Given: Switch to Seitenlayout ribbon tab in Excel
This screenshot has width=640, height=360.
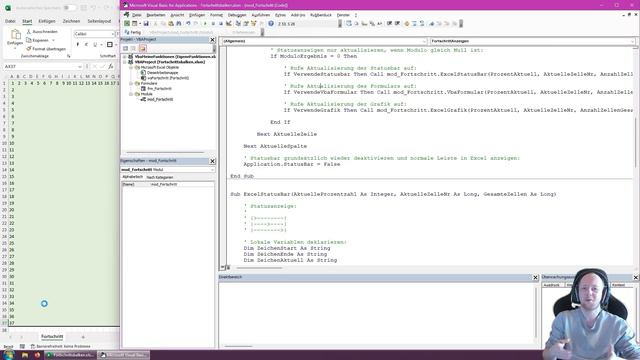Looking at the screenshot, I should [99, 21].
